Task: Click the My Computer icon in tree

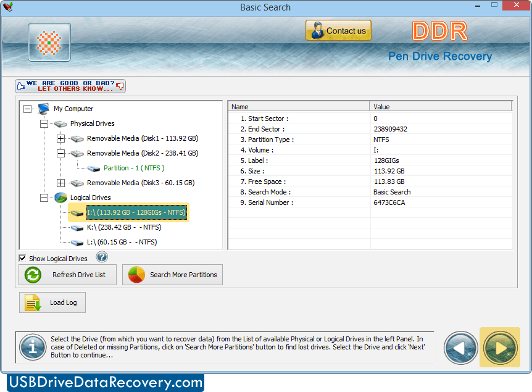Action: (x=44, y=109)
